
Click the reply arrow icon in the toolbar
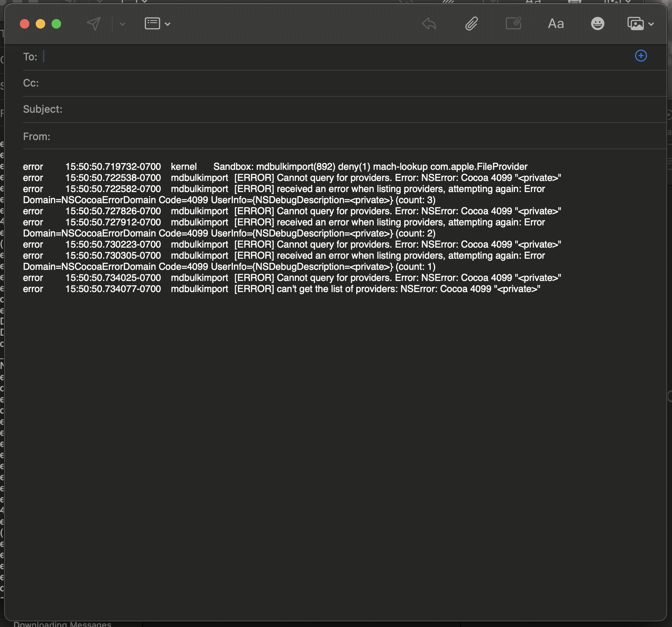click(429, 23)
